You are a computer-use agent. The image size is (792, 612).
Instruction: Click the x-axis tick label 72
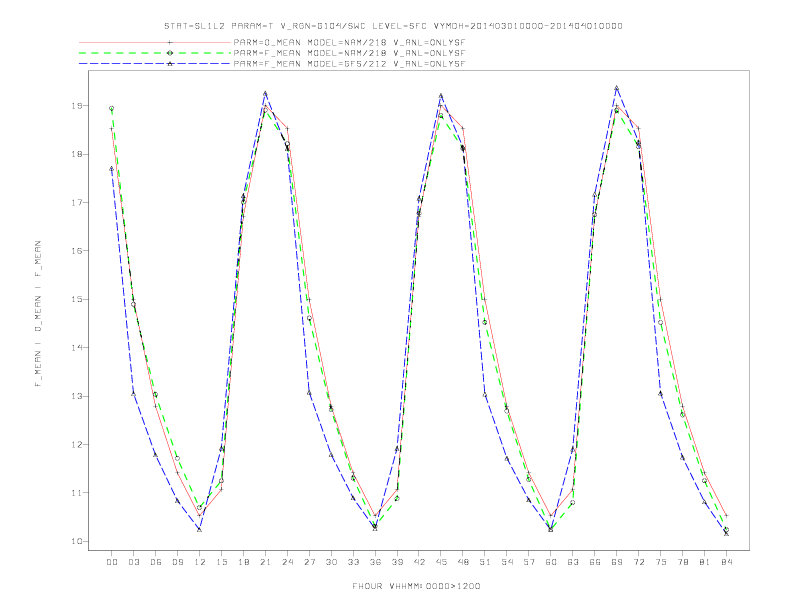click(x=638, y=562)
